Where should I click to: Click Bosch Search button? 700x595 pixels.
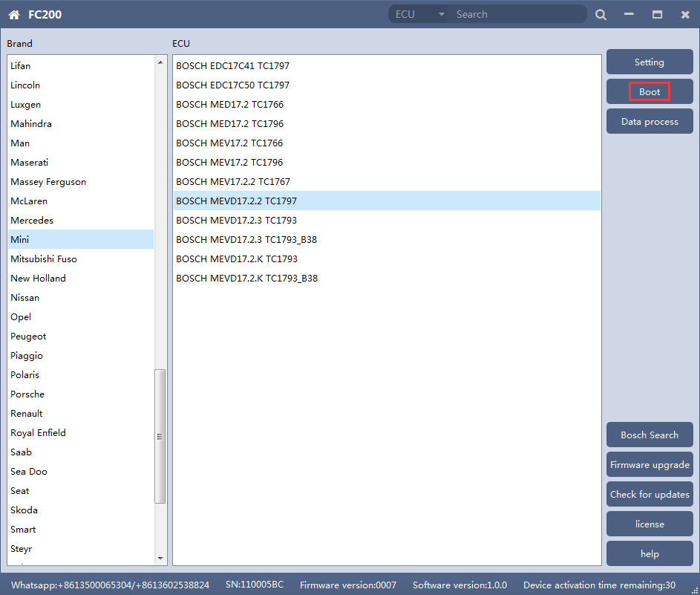[650, 435]
